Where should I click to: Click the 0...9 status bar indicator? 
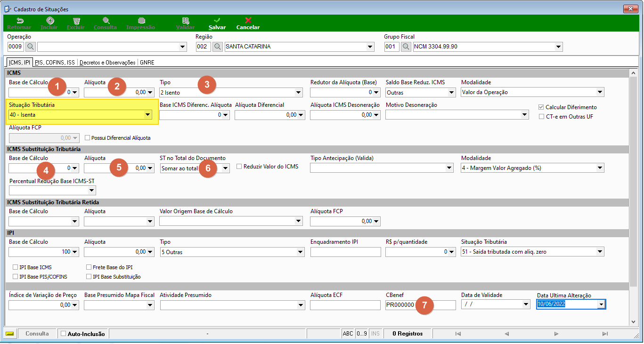point(361,334)
